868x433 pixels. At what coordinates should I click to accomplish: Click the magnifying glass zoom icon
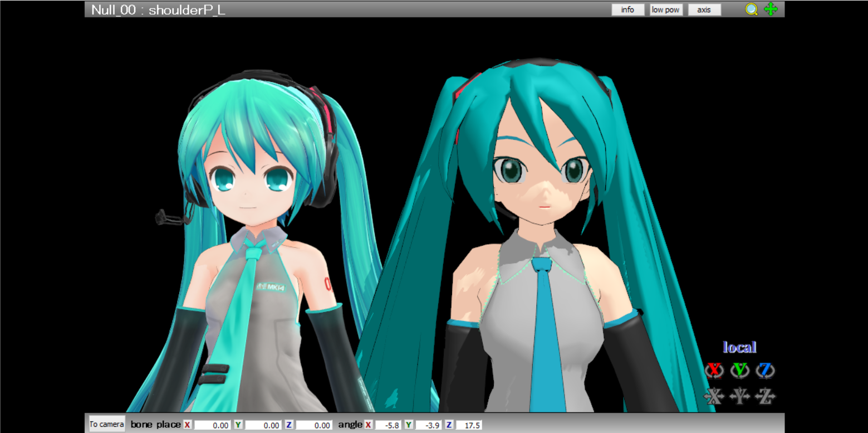[x=751, y=9]
